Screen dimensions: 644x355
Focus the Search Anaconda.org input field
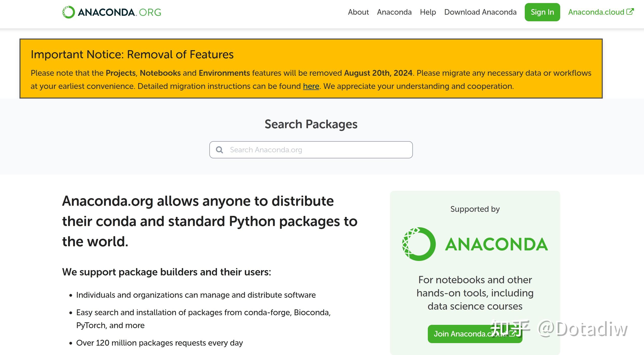point(311,150)
